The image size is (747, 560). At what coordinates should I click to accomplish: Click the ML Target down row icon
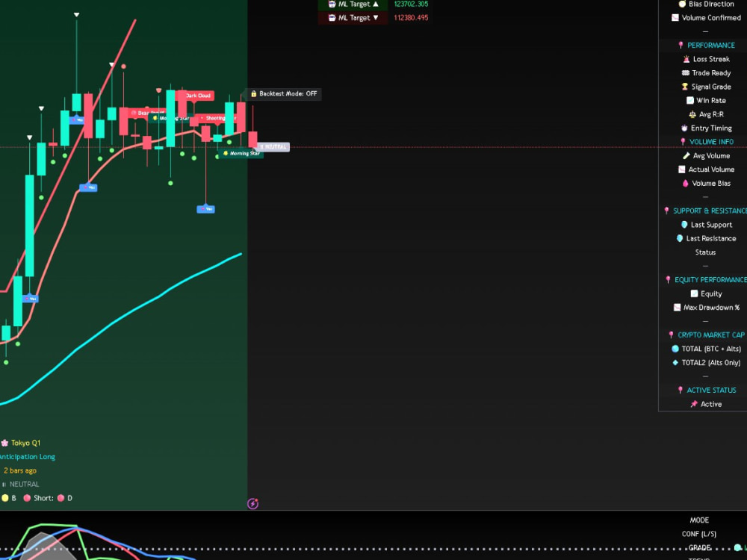[332, 18]
